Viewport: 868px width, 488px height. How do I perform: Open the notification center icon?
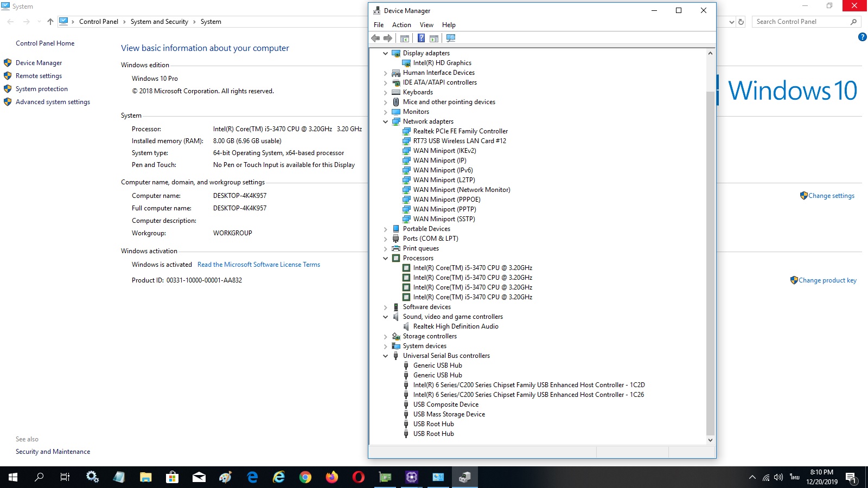tap(851, 478)
